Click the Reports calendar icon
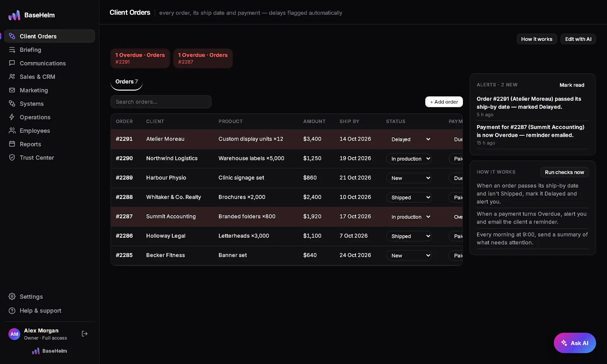607x364 pixels. pos(12,144)
